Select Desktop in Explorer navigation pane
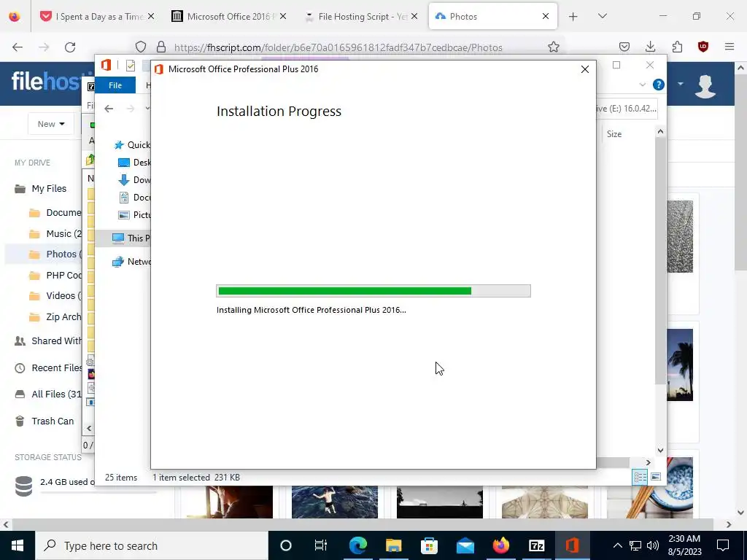The width and height of the screenshot is (747, 560). [x=134, y=163]
